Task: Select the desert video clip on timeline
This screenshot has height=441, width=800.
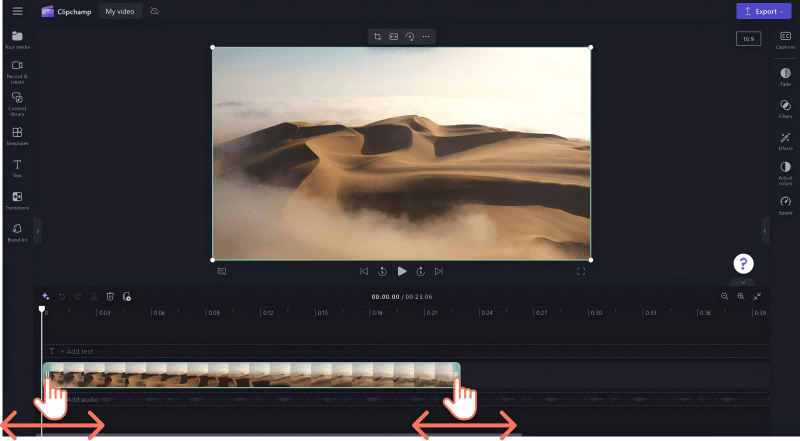Action: pos(252,375)
